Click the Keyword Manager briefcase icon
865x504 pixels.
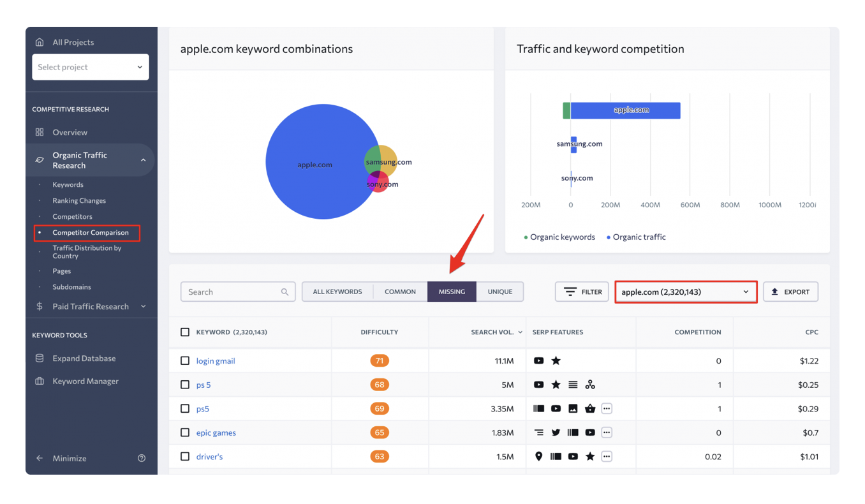click(x=40, y=382)
